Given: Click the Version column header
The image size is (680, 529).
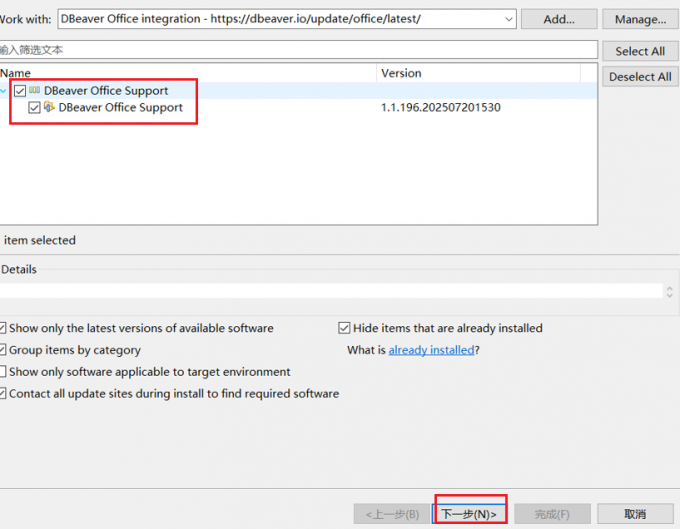Looking at the screenshot, I should tap(478, 73).
